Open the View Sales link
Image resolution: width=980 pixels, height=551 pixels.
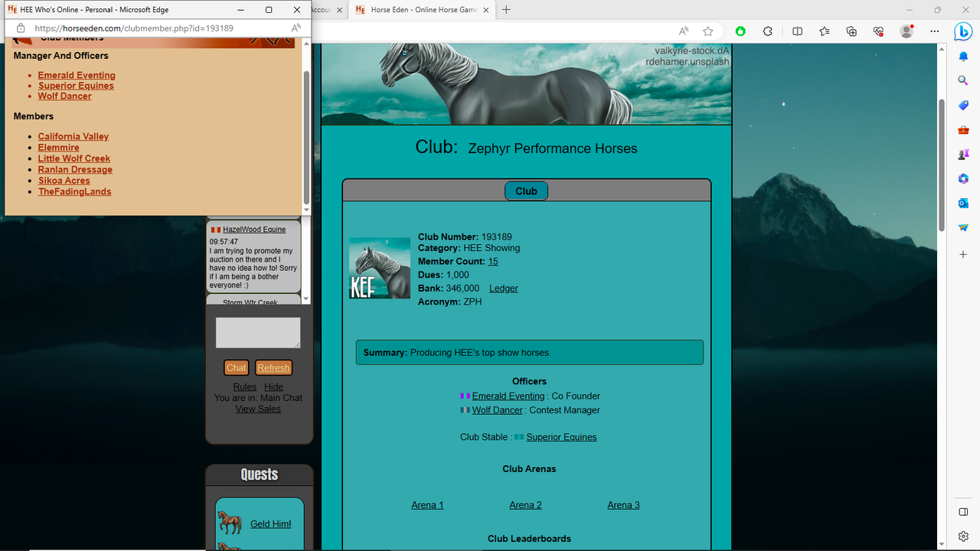(258, 409)
